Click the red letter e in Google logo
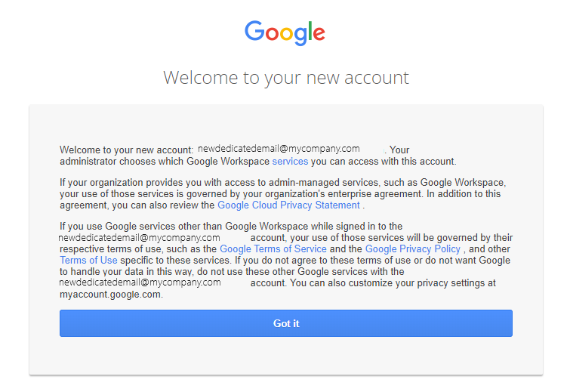 click(x=319, y=34)
